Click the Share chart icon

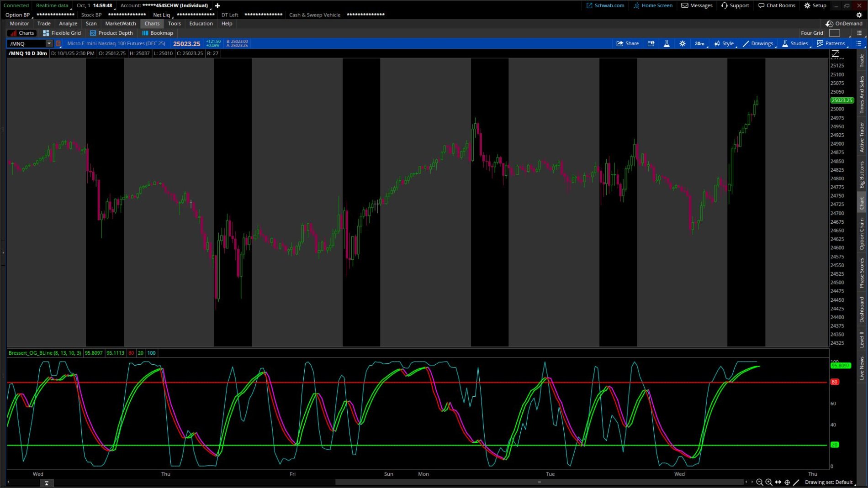click(x=627, y=43)
